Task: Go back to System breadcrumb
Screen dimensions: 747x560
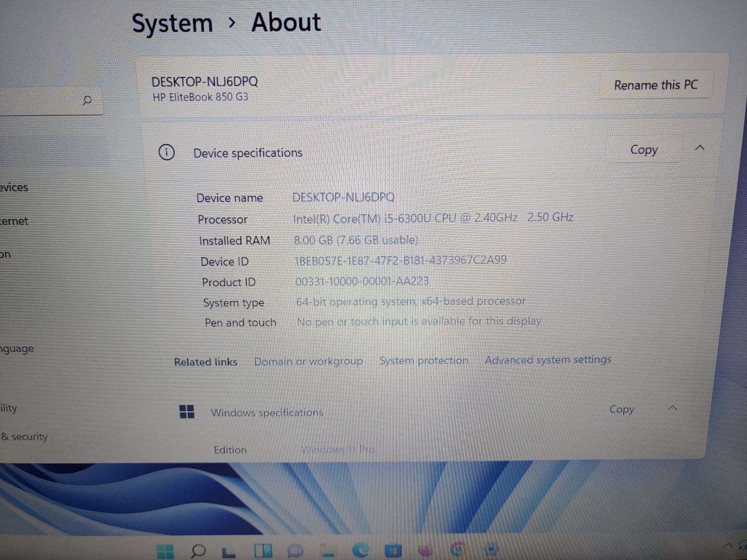Action: pyautogui.click(x=172, y=23)
